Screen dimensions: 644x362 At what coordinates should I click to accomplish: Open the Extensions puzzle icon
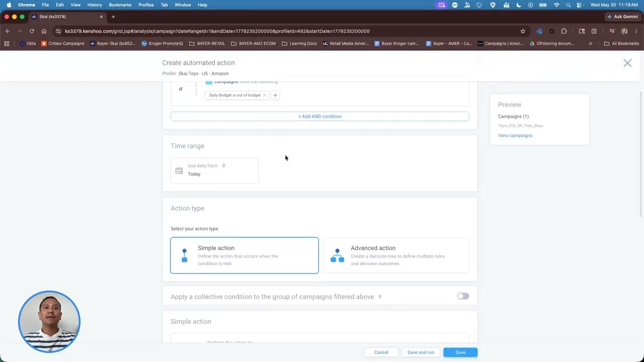(x=564, y=31)
